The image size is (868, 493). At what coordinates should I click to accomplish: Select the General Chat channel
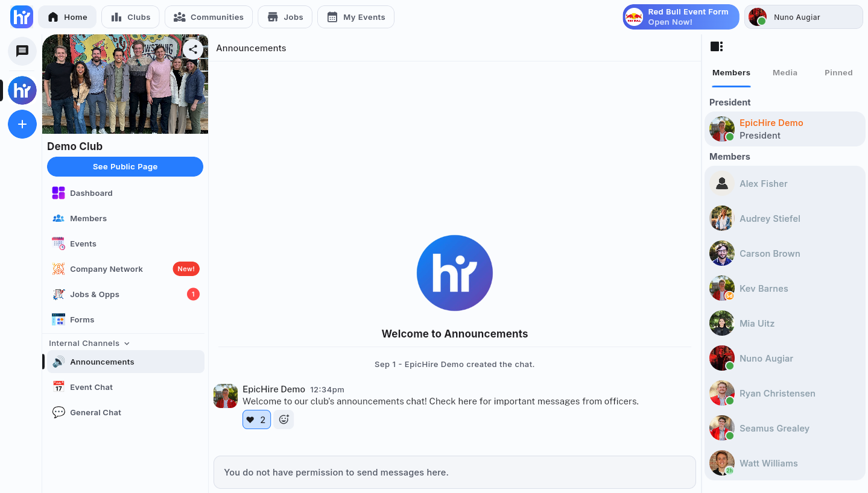(x=125, y=412)
